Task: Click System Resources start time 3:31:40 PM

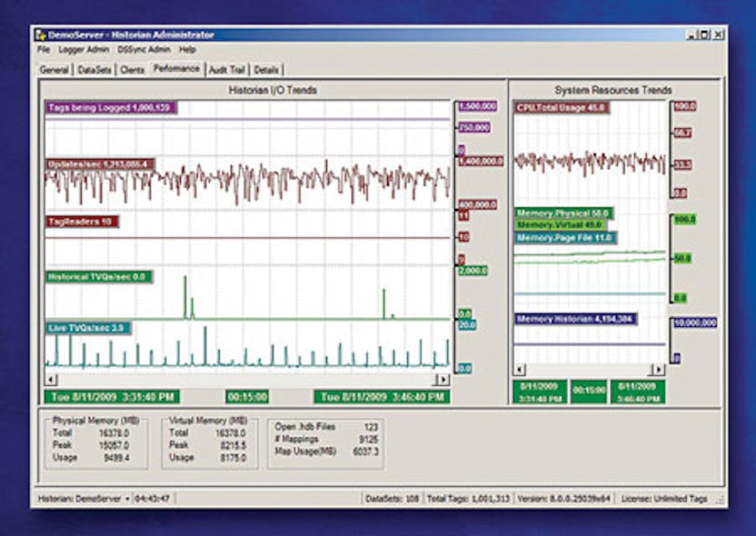Action: pos(540,392)
